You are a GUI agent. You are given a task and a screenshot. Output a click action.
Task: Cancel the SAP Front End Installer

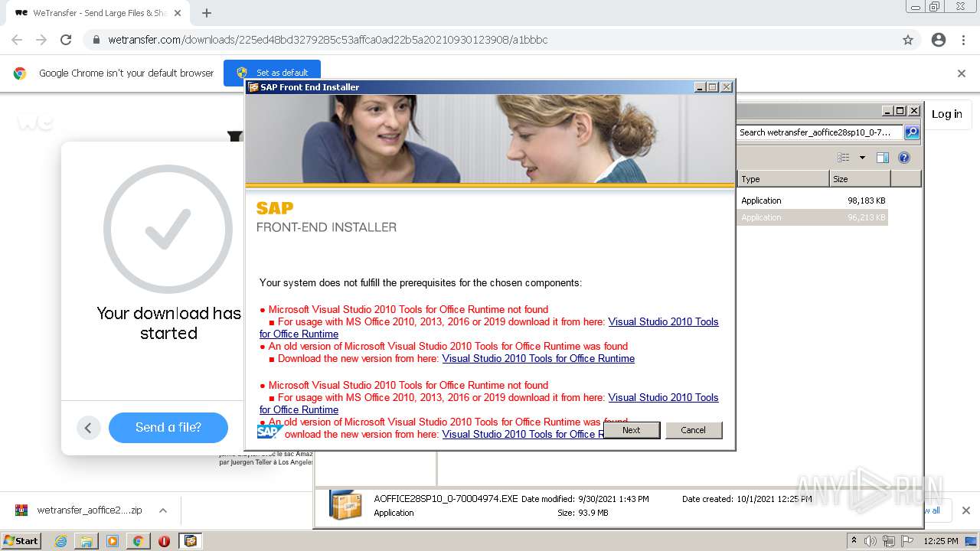click(x=694, y=430)
